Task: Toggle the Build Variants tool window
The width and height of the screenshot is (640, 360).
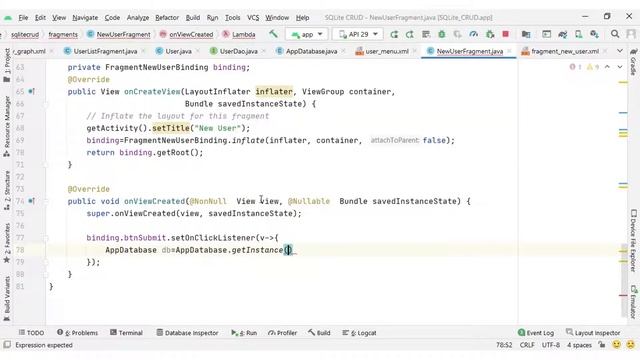Action: [7, 299]
